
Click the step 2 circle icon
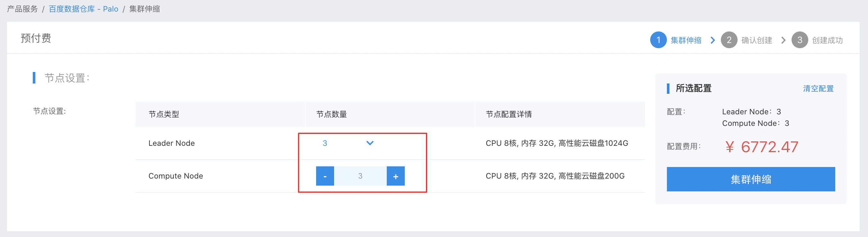point(729,40)
